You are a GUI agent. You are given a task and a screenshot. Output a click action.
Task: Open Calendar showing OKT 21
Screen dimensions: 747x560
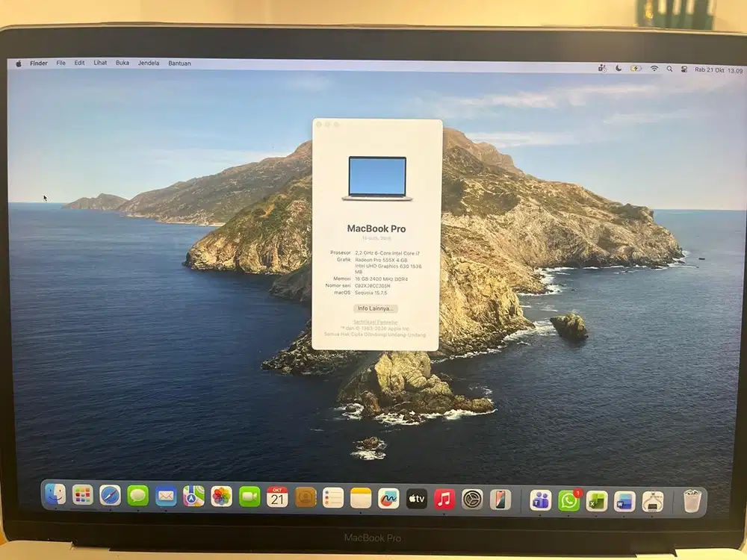coord(277,497)
